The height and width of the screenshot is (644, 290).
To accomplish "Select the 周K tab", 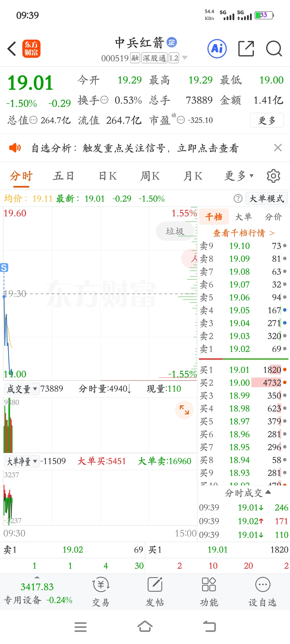I will (150, 176).
